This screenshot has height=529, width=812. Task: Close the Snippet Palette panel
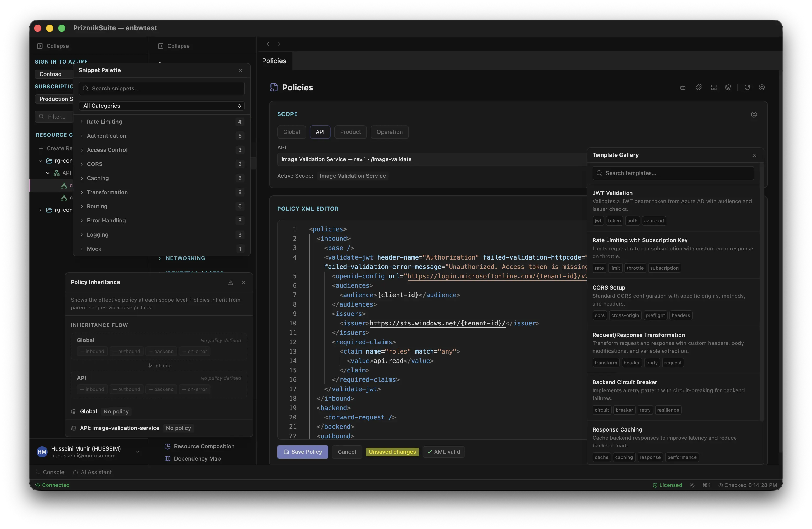pyautogui.click(x=241, y=71)
